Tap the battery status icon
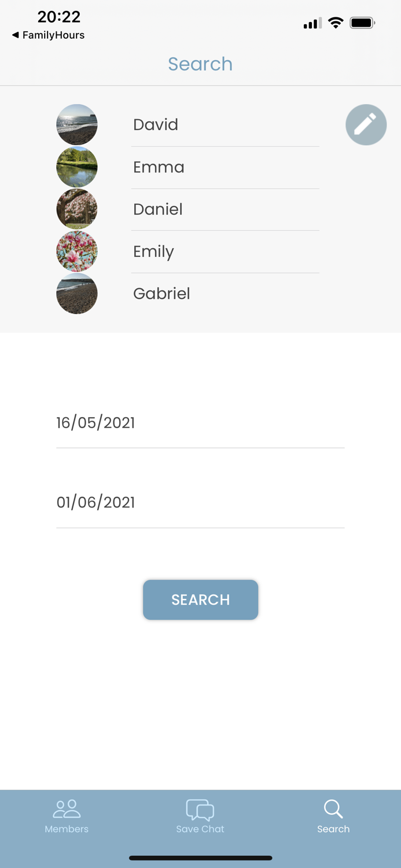 (x=362, y=23)
